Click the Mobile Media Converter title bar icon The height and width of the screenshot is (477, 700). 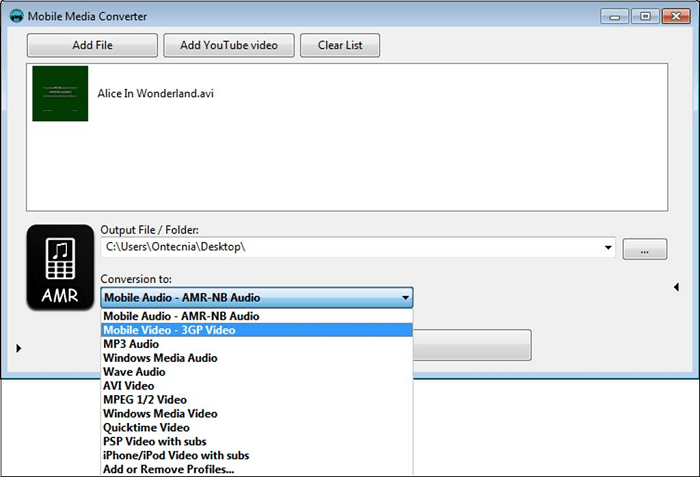[x=17, y=16]
